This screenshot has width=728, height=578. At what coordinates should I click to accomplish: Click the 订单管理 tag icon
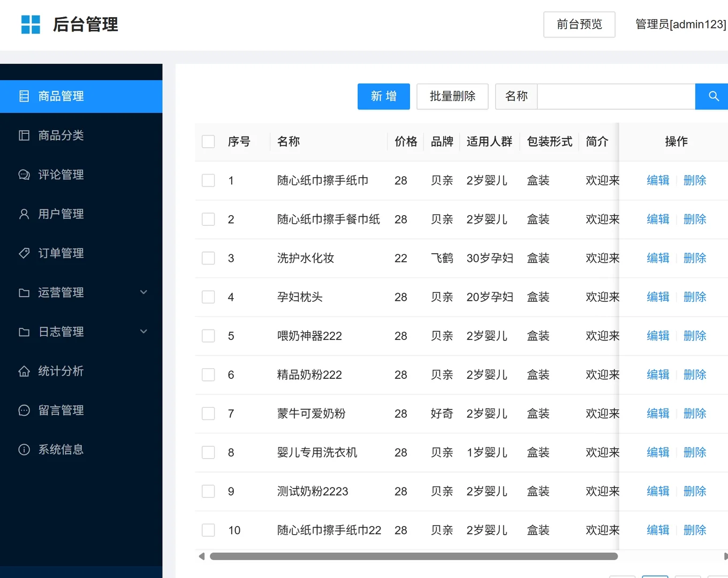(24, 253)
